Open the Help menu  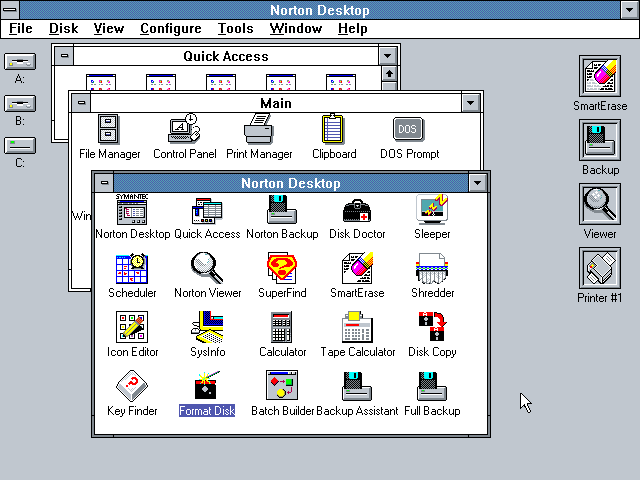pos(353,29)
